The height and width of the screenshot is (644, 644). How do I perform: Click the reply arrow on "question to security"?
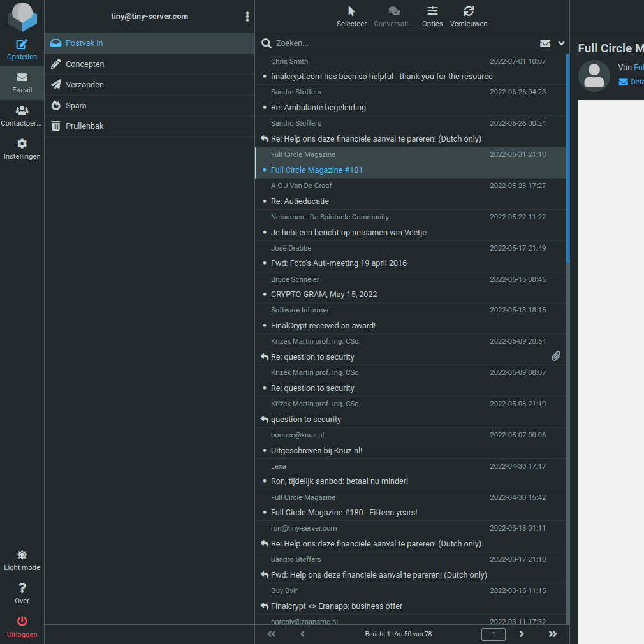tap(264, 419)
